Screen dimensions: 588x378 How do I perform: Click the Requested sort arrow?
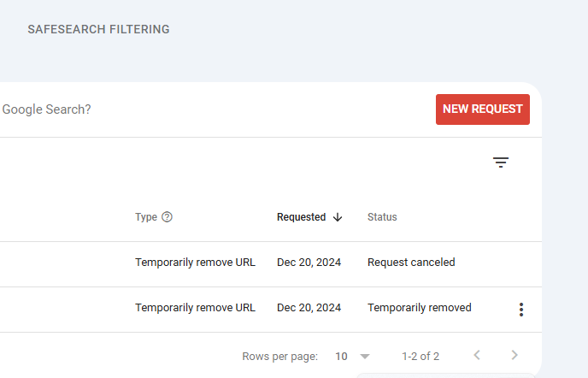[338, 217]
